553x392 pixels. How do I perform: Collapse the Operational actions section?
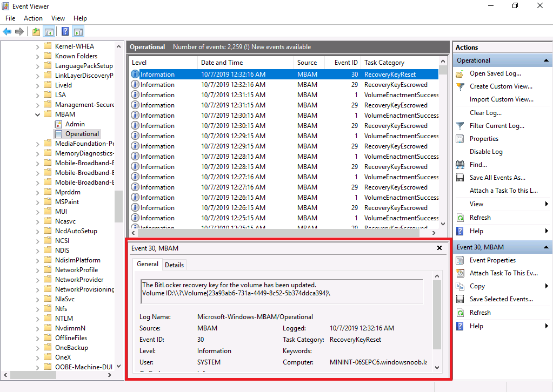point(546,60)
